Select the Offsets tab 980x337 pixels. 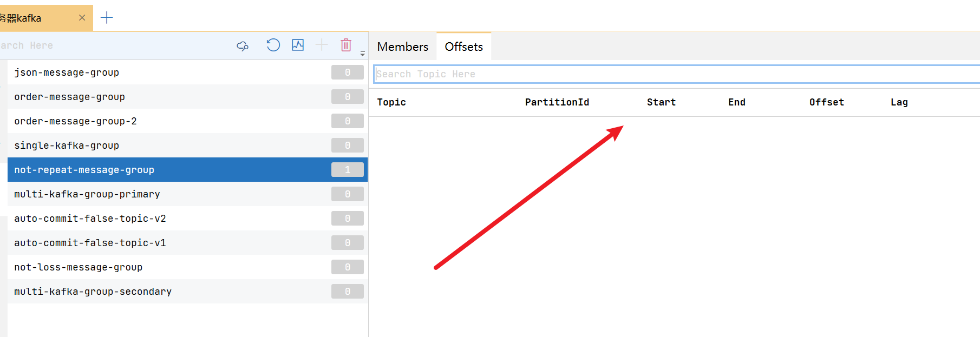tap(464, 47)
